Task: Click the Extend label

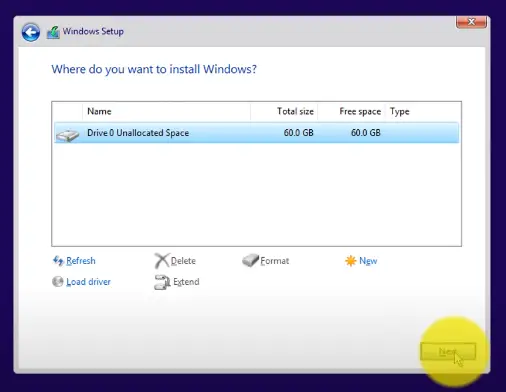Action: tap(186, 282)
